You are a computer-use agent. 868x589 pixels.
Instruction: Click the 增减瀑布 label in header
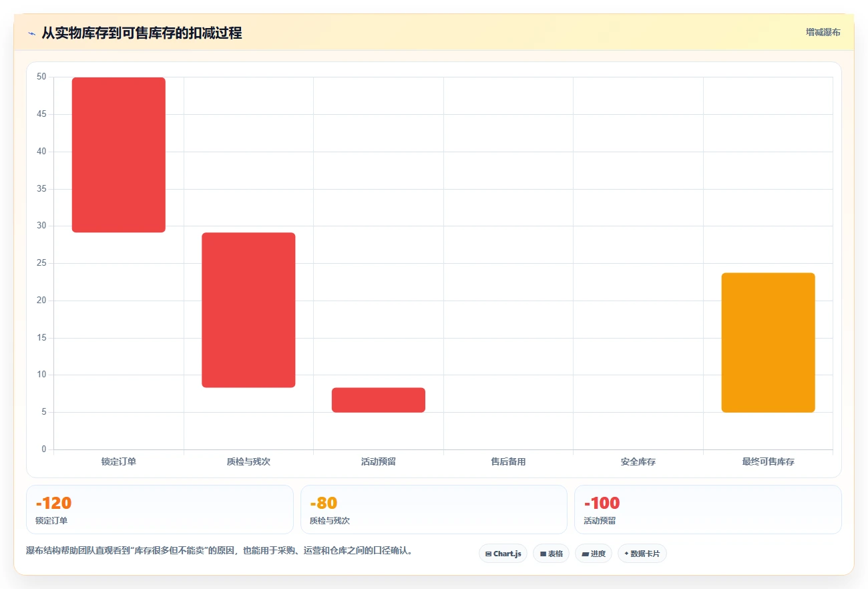click(x=823, y=32)
